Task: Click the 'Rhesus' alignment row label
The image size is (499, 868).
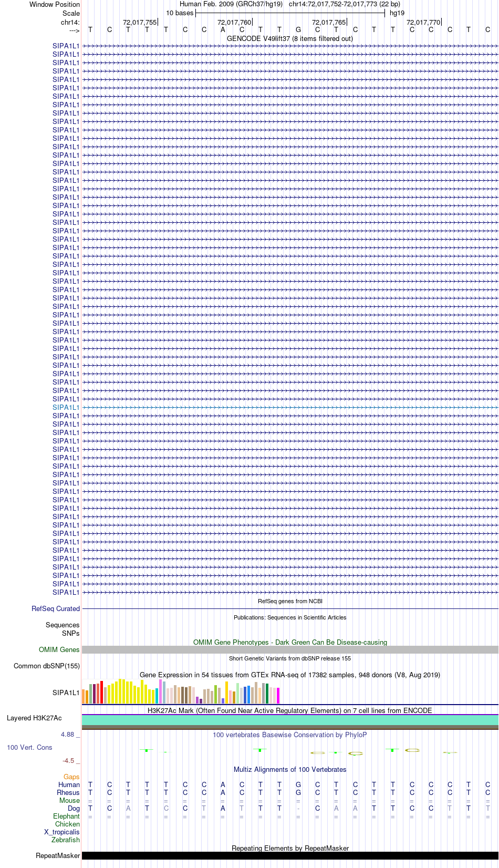Action: (68, 792)
